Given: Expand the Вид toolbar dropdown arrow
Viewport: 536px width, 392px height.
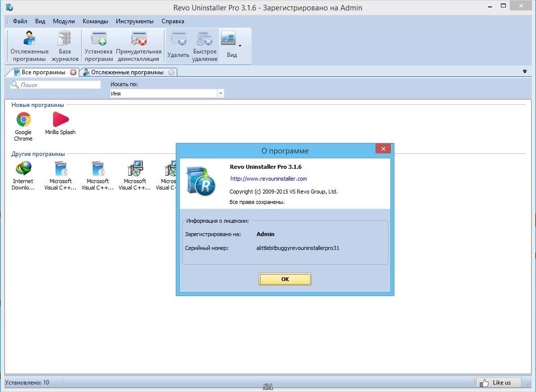Looking at the screenshot, I should (240, 46).
